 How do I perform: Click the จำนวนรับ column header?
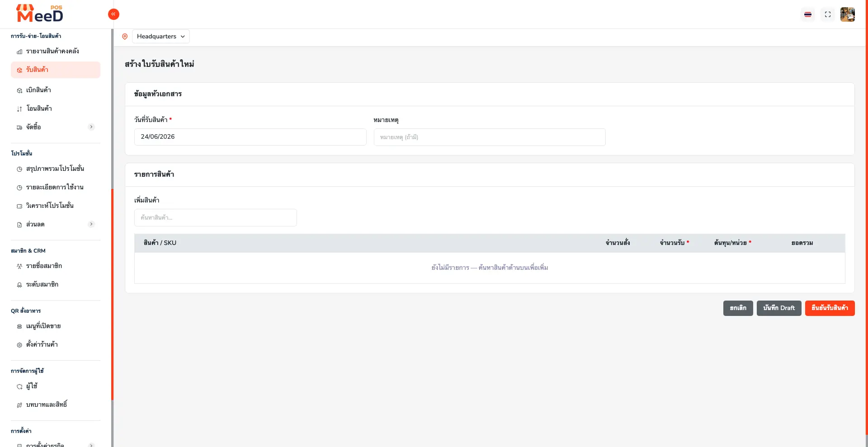[x=675, y=243]
